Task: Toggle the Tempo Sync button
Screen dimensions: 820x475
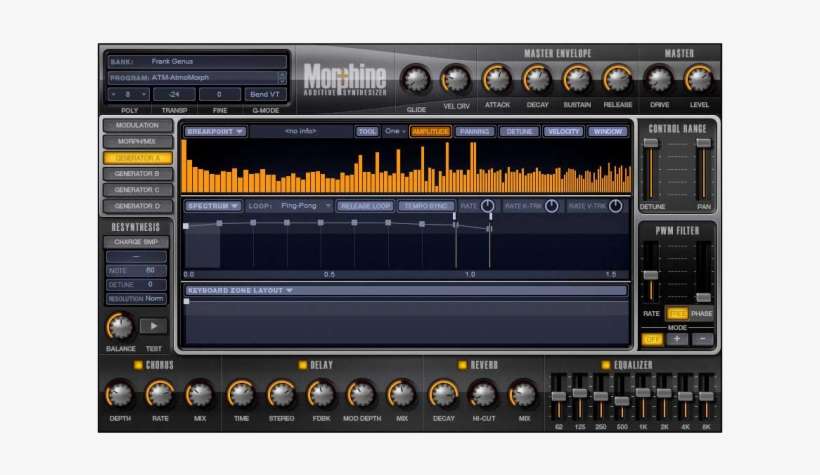Action: (426, 206)
